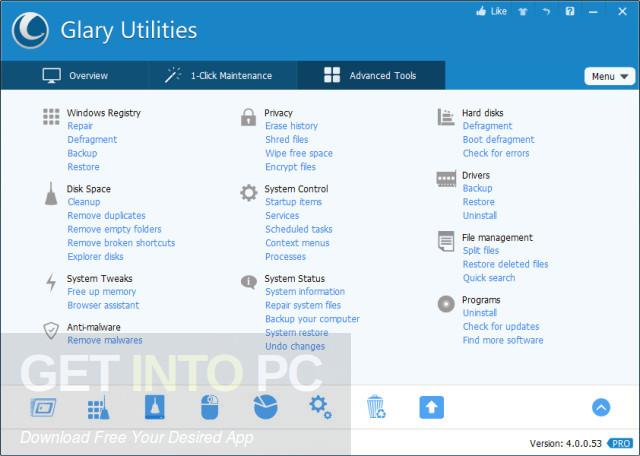Open Startup items link
This screenshot has height=456, width=640.
(293, 202)
